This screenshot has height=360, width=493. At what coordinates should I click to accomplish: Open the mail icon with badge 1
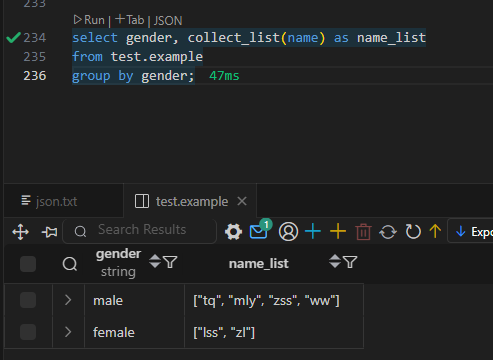point(261,230)
